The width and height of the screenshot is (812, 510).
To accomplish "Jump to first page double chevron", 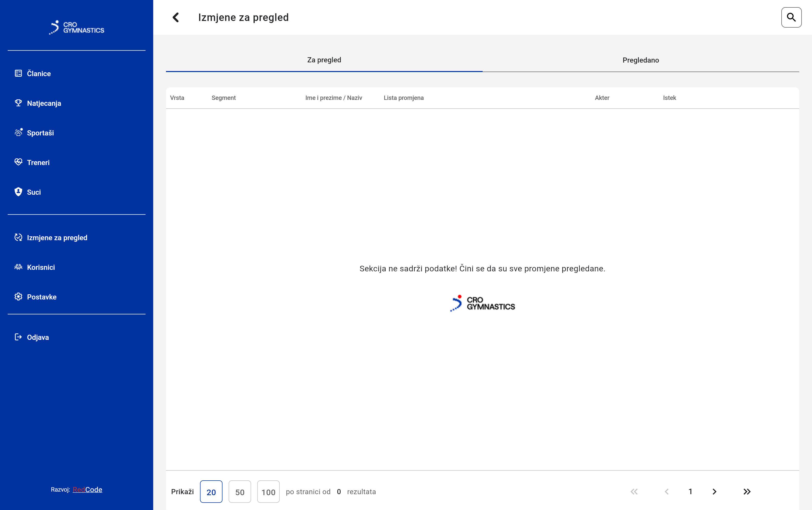I will (x=634, y=491).
